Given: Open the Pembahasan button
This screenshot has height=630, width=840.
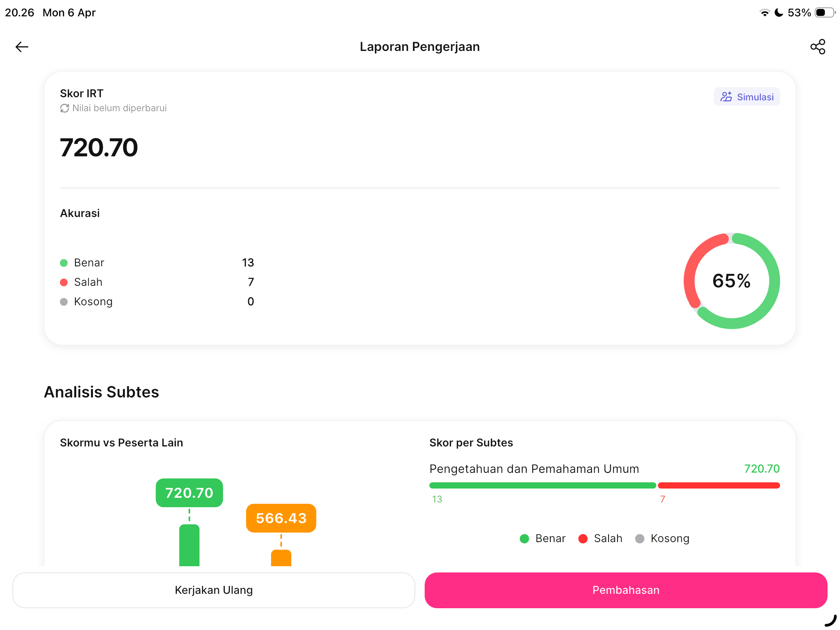Looking at the screenshot, I should tap(626, 590).
